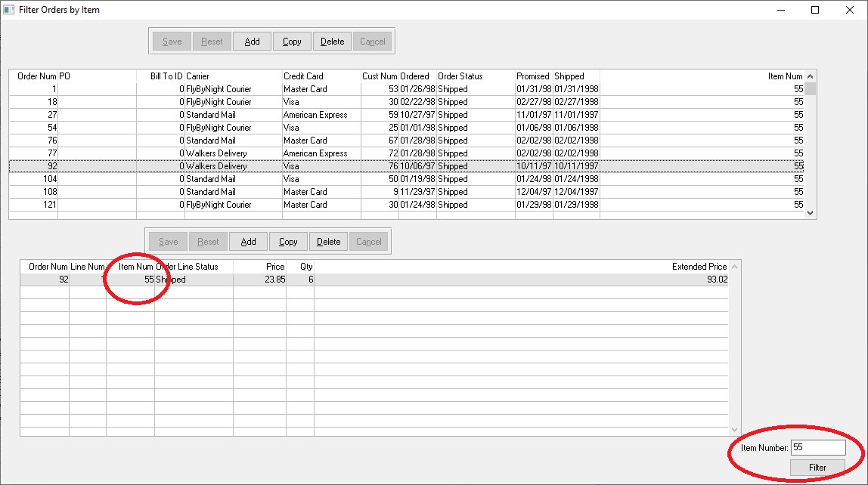Click Reset above the order lines grid
This screenshot has width=868, height=485.
tap(208, 242)
